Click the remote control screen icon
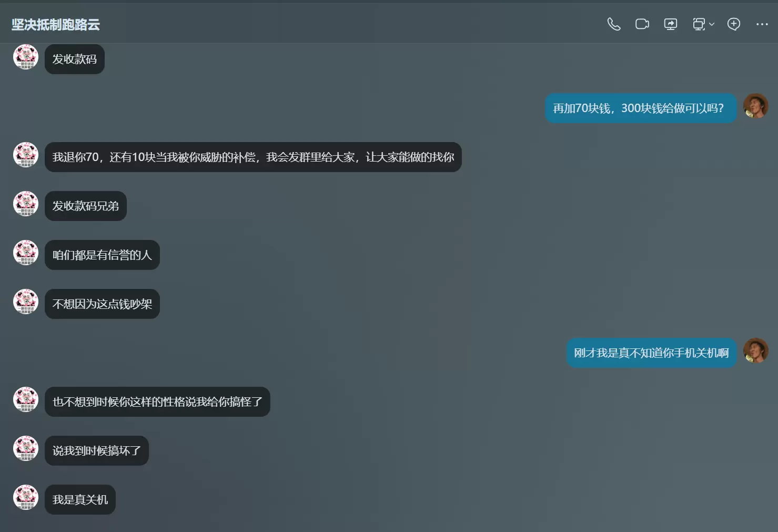The height and width of the screenshot is (532, 778). 699,24
